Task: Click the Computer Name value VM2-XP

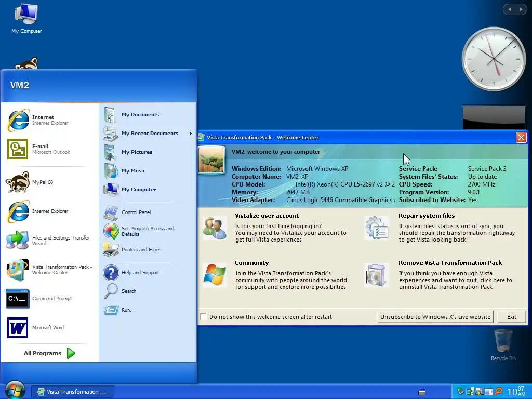Action: tap(297, 177)
